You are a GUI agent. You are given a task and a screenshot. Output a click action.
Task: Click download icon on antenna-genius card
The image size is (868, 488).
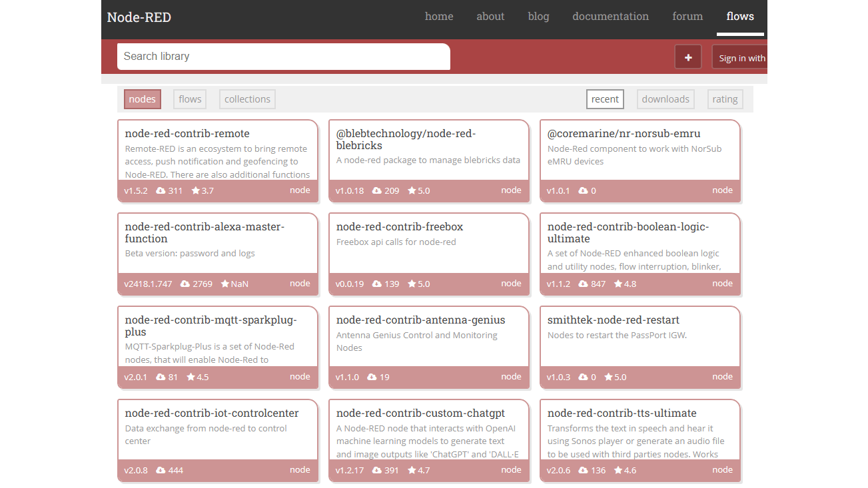[x=372, y=377]
